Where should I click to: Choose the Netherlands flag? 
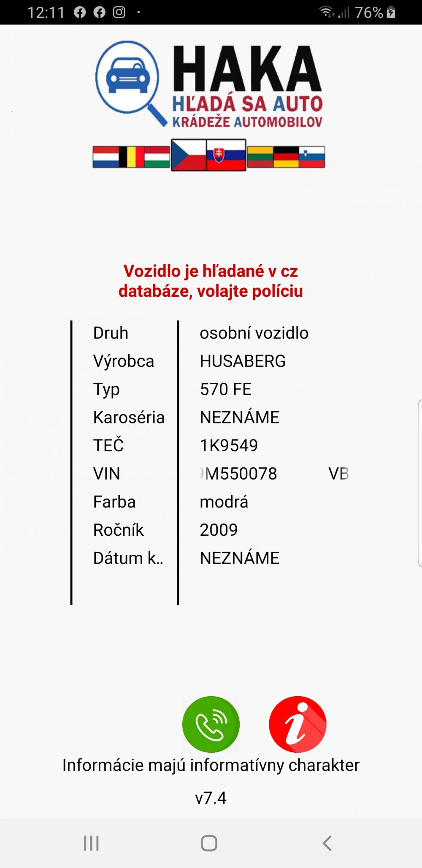coord(105,157)
